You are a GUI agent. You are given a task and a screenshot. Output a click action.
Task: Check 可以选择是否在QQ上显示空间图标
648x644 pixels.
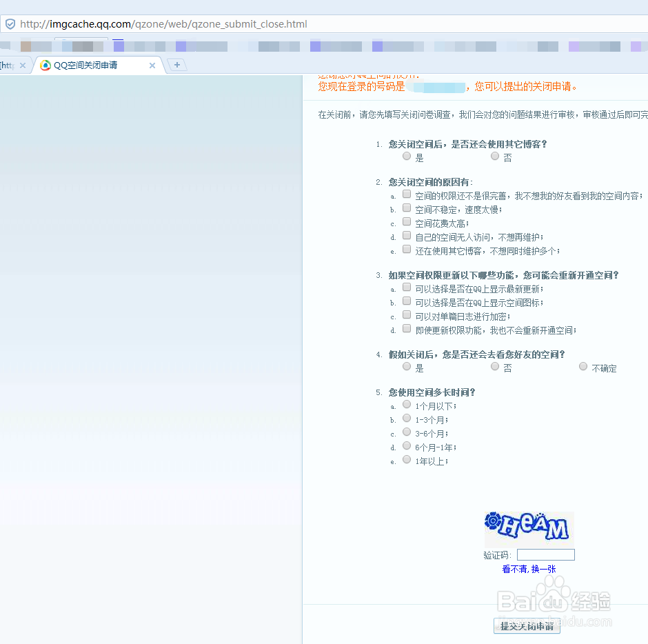pos(407,301)
